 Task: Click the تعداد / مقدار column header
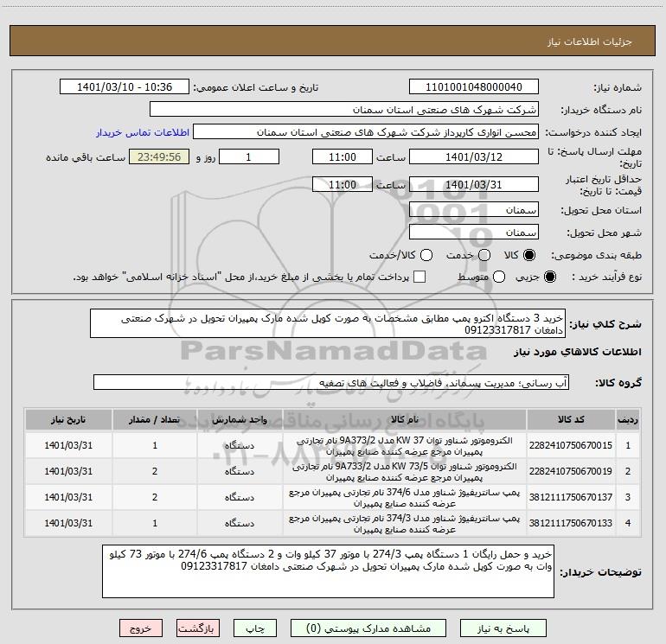tap(155, 419)
